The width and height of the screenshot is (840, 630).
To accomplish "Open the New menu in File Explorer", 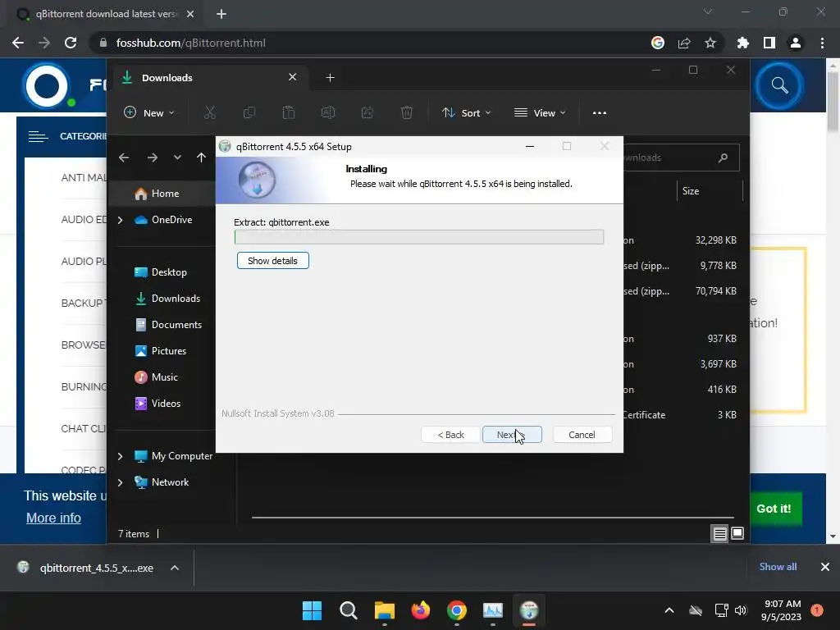I will (x=149, y=113).
